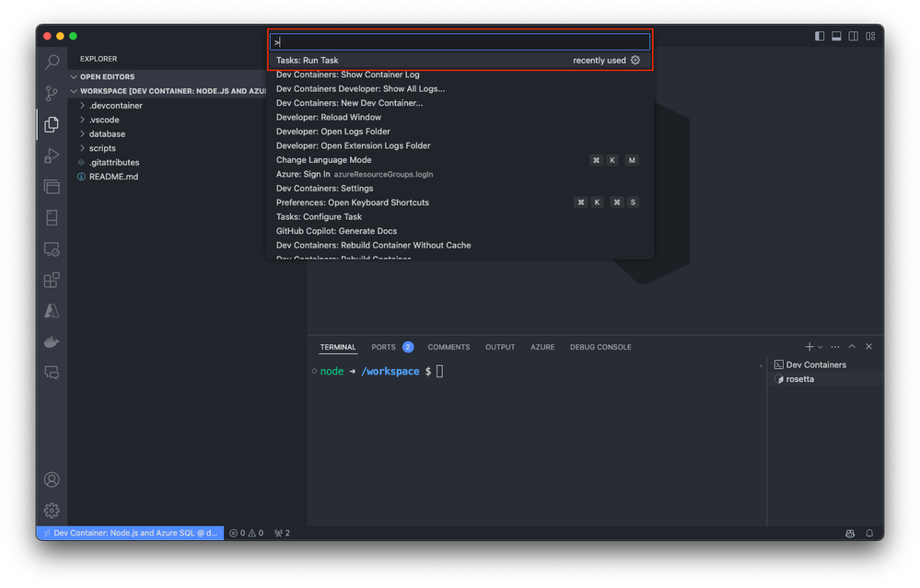Screen dimensions: 920x588
Task: Open the Docker whale icon
Action: click(52, 342)
